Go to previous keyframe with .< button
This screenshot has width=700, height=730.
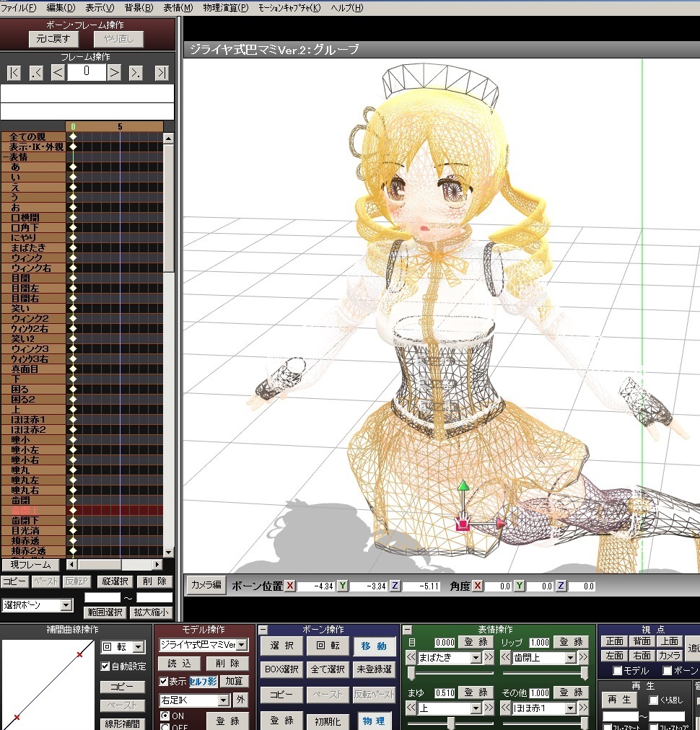36,73
